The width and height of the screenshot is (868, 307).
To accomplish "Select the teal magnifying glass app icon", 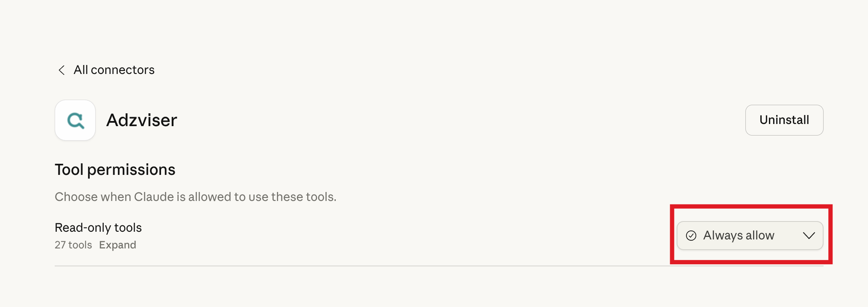I will click(75, 120).
